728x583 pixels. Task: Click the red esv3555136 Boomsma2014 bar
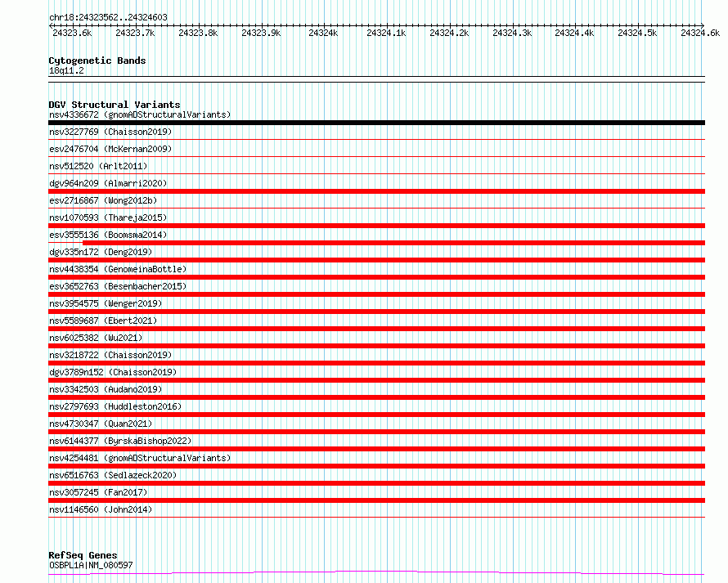coord(393,243)
